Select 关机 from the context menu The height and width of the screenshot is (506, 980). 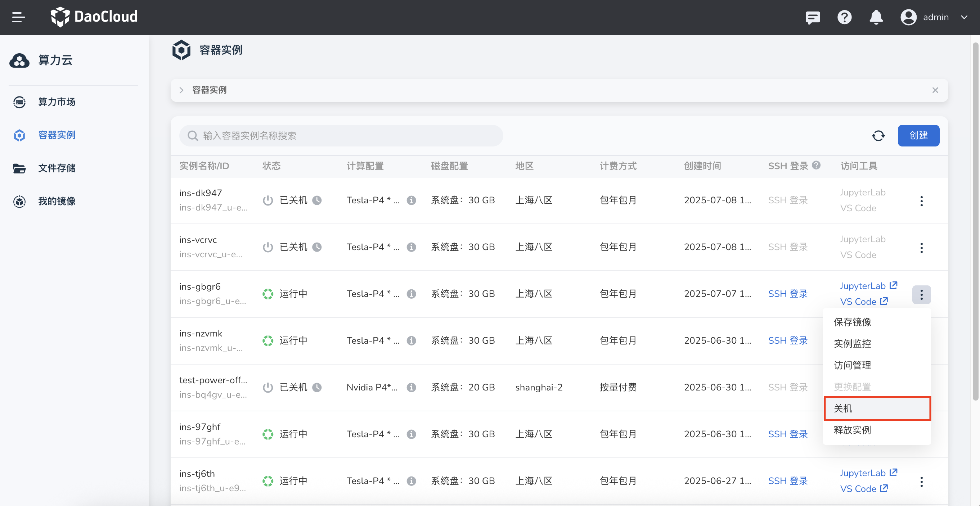(877, 409)
